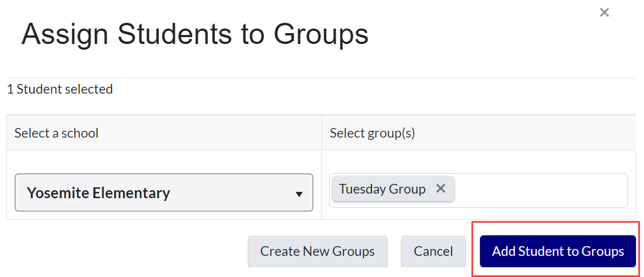Confirm assignment with the dark blue button

click(558, 251)
